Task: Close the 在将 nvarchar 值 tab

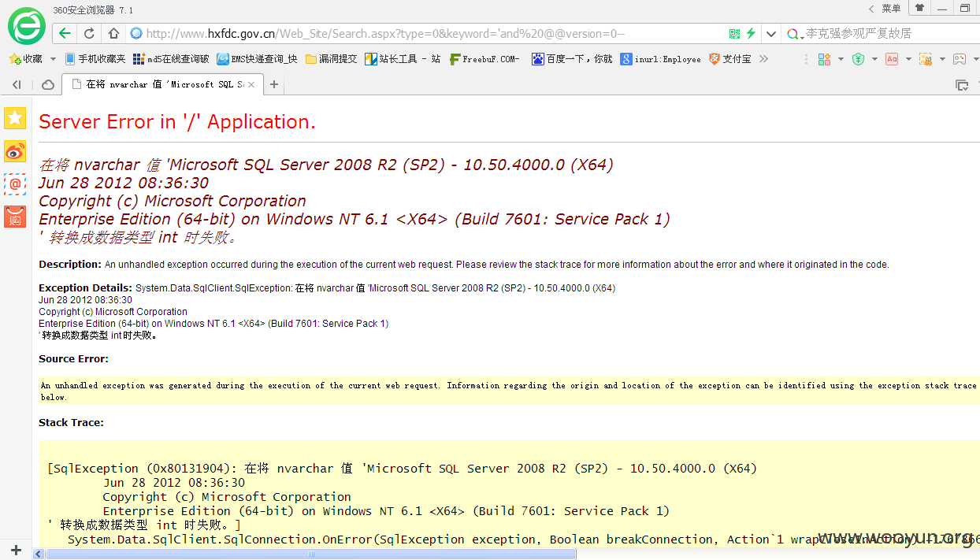Action: coord(252,84)
